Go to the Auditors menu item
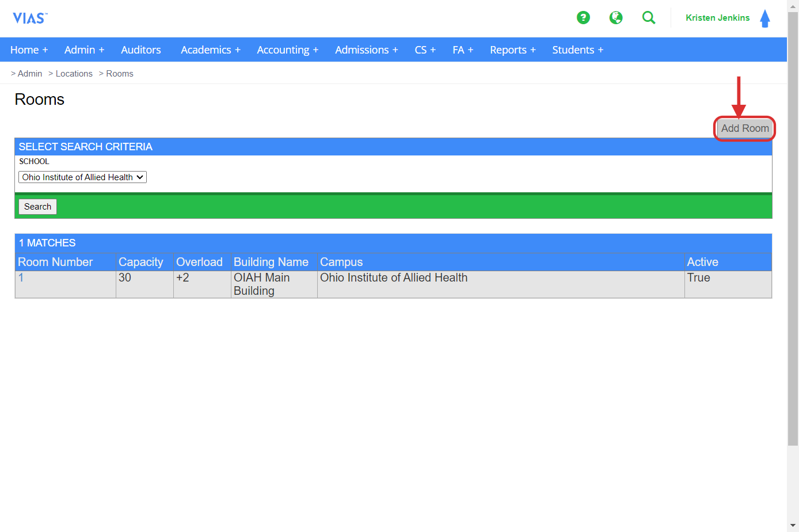Image resolution: width=799 pixels, height=532 pixels. [x=141, y=50]
